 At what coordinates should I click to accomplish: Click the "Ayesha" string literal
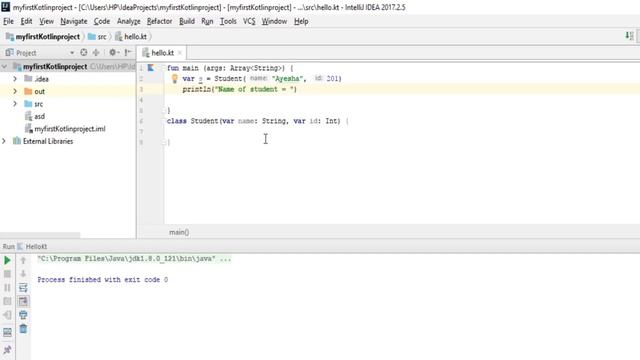(287, 78)
